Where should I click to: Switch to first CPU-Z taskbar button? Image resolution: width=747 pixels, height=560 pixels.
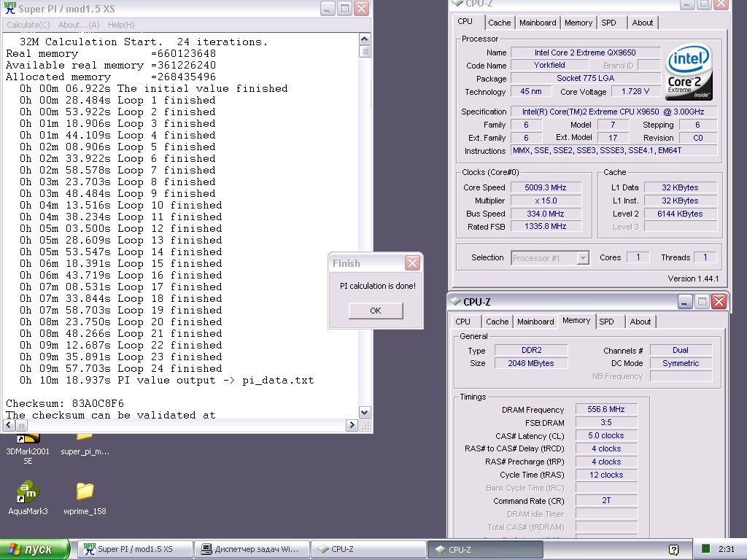tap(368, 549)
